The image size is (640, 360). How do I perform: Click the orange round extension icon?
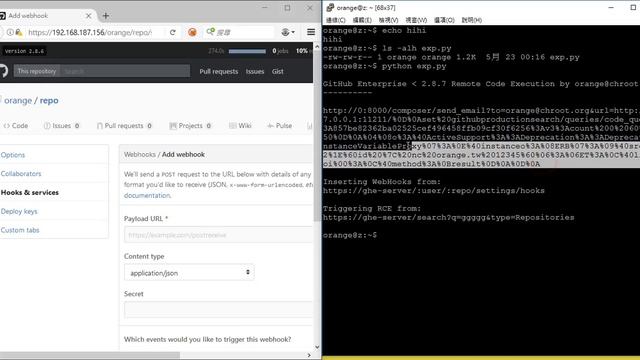192,32
